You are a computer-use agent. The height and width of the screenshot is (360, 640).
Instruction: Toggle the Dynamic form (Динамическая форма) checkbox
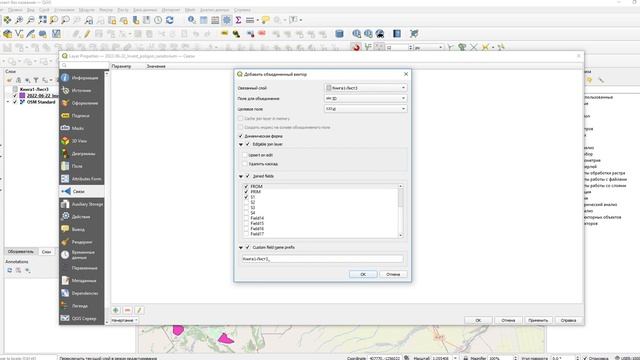[240, 136]
